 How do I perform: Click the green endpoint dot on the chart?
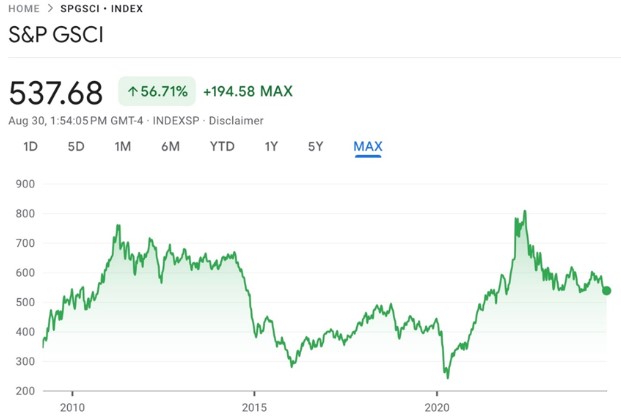tap(606, 291)
